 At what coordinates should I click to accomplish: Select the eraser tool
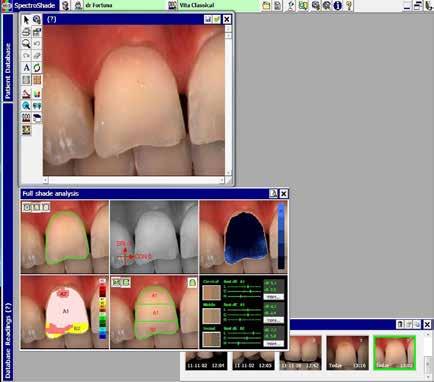pyautogui.click(x=37, y=56)
